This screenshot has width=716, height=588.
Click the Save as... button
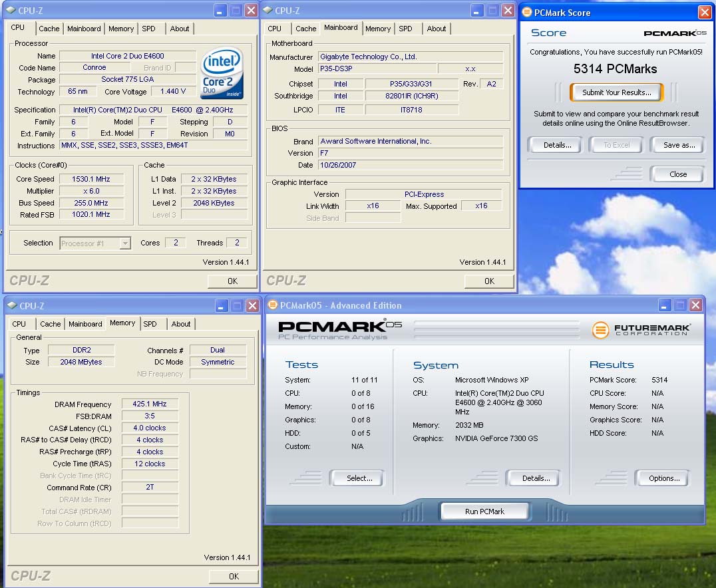(679, 145)
